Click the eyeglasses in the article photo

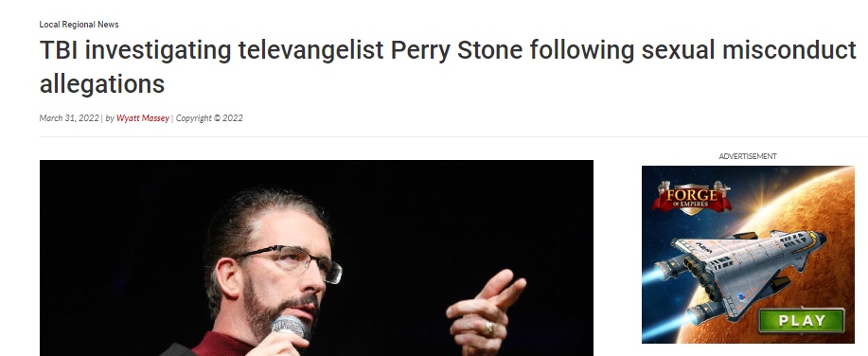[288, 260]
